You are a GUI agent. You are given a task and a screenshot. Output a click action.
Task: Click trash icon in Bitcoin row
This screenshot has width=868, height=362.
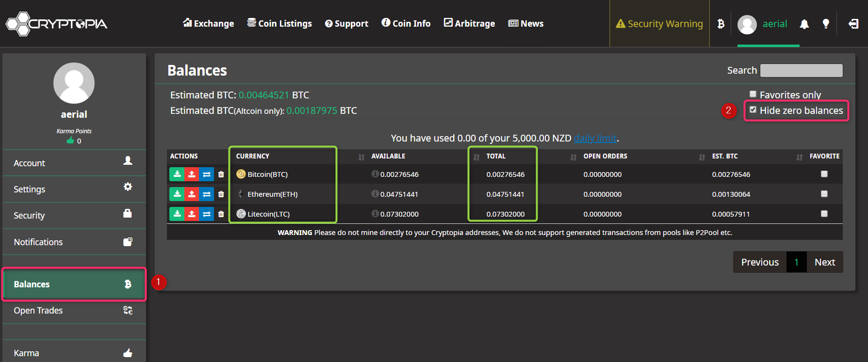(221, 174)
